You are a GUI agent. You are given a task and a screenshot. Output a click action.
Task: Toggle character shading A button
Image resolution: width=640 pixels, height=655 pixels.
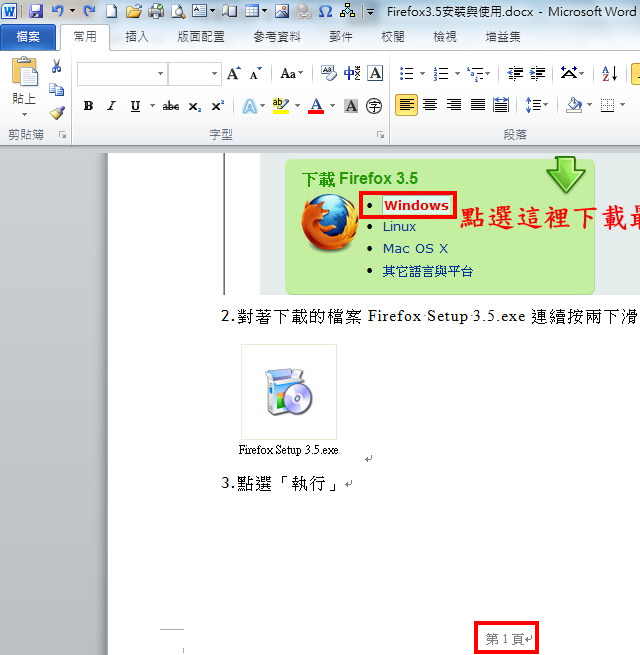click(x=351, y=106)
